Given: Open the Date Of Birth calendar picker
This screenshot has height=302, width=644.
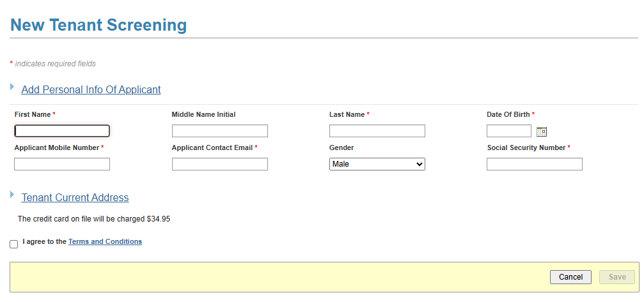Looking at the screenshot, I should [x=542, y=132].
